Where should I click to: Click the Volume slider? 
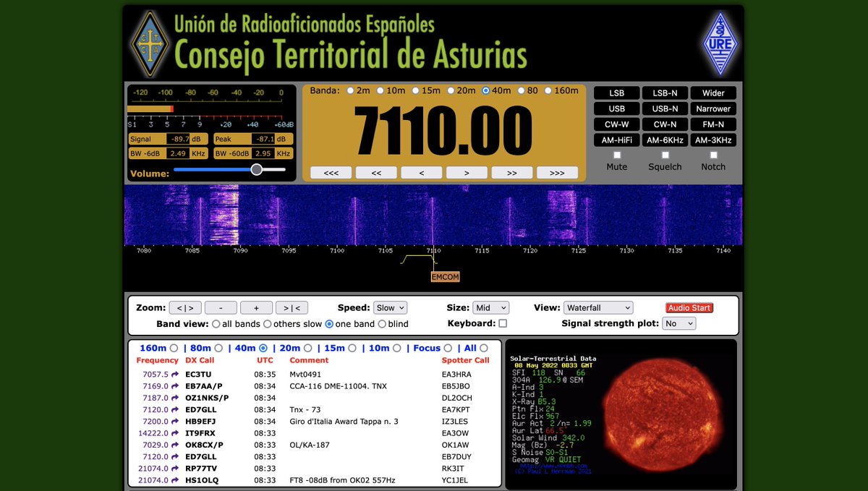point(229,169)
